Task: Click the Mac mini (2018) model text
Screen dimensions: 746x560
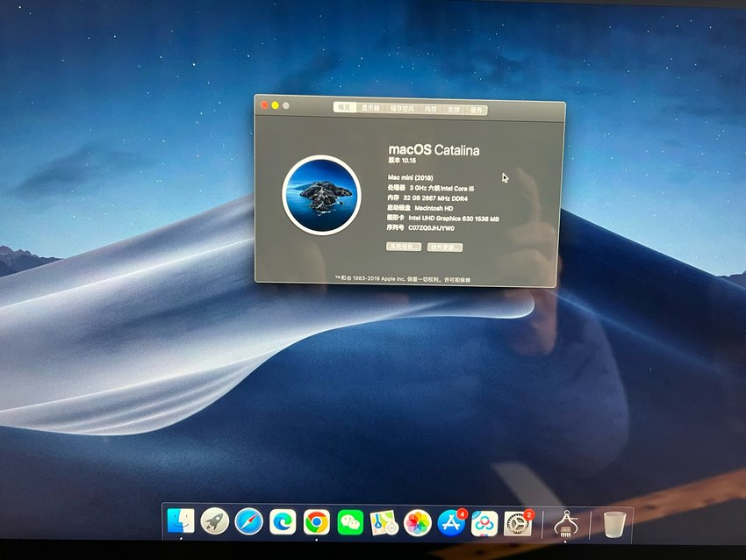Action: pyautogui.click(x=411, y=177)
